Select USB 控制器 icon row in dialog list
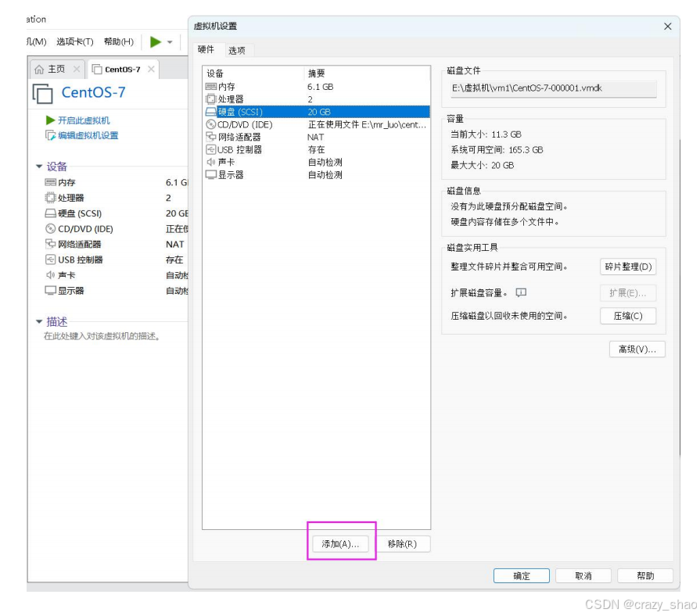Image resolution: width=700 pixels, height=616 pixels. click(210, 149)
